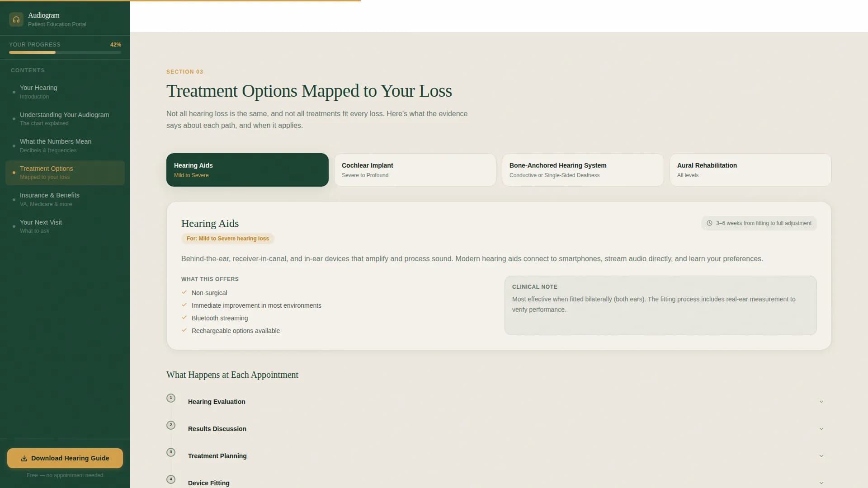Click the WHAT THIS OFFERS label
This screenshot has height=488, width=868.
[x=210, y=279]
